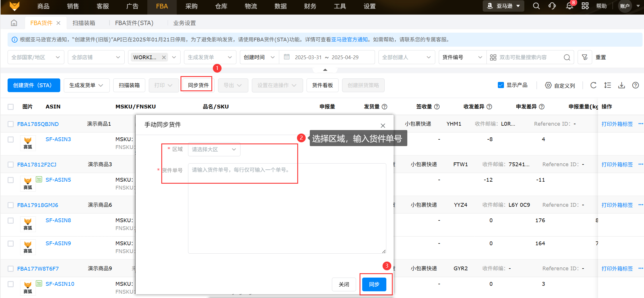Click the 货件单号 text area

(287, 208)
